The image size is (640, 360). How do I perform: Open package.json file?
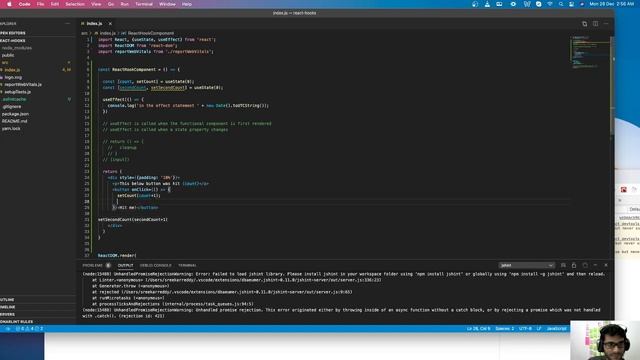[16, 114]
